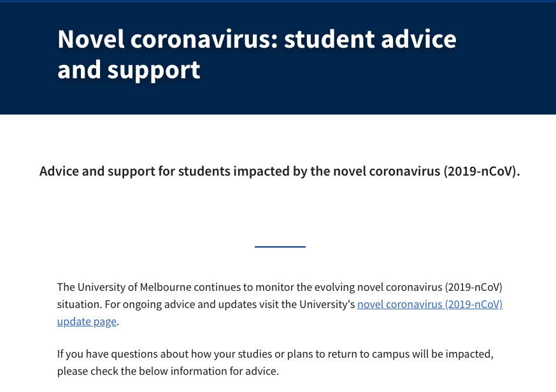Image resolution: width=556 pixels, height=392 pixels.
Task: Click 'If you have questions about' paragraph line
Action: tap(275, 354)
